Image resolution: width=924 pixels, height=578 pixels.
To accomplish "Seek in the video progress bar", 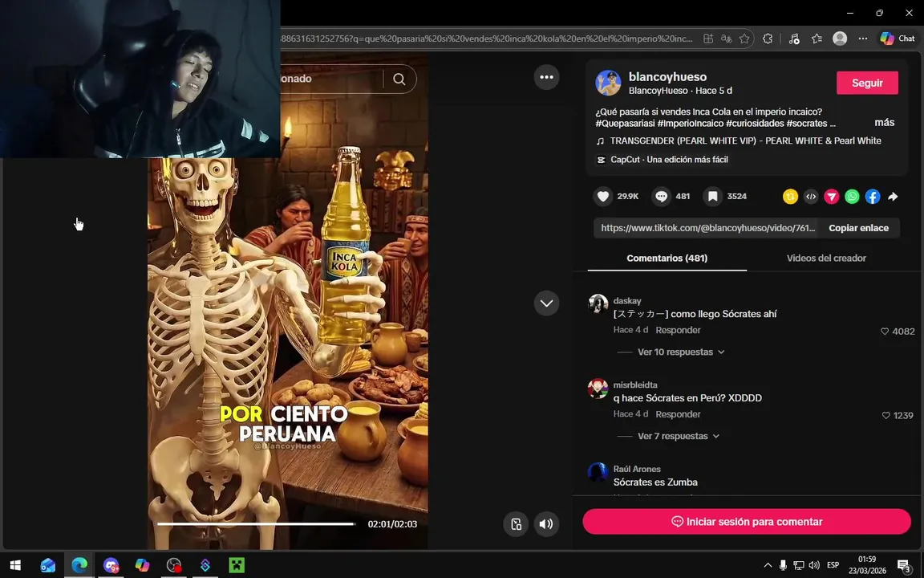I will pos(257,523).
